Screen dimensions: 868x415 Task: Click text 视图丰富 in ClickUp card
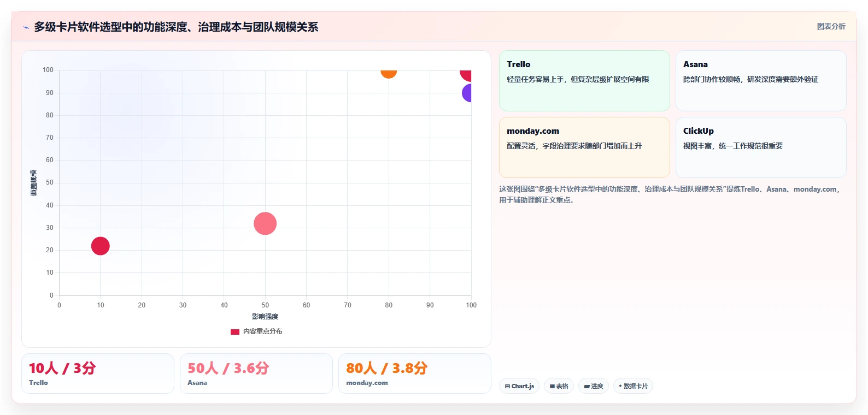tap(697, 146)
